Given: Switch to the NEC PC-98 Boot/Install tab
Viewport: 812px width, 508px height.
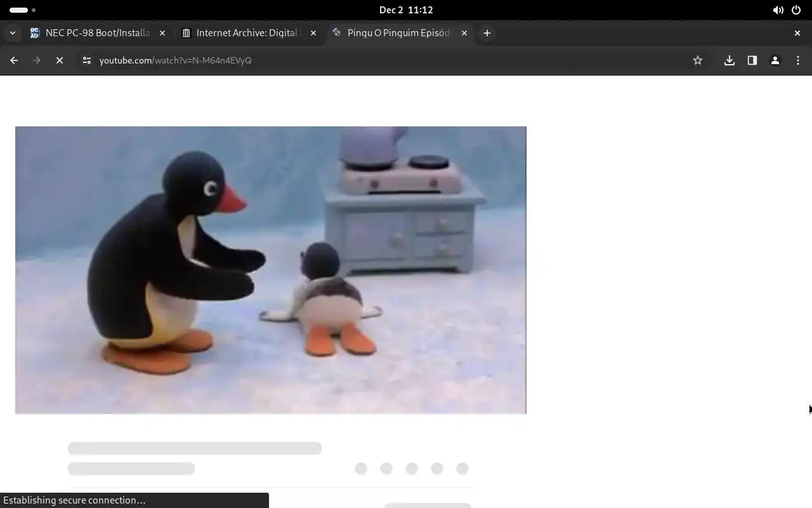Looking at the screenshot, I should 98,33.
